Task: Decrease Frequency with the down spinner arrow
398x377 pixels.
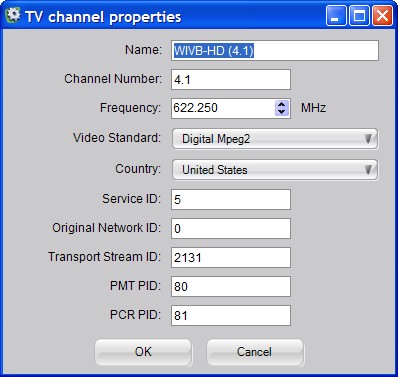Action: click(x=282, y=112)
